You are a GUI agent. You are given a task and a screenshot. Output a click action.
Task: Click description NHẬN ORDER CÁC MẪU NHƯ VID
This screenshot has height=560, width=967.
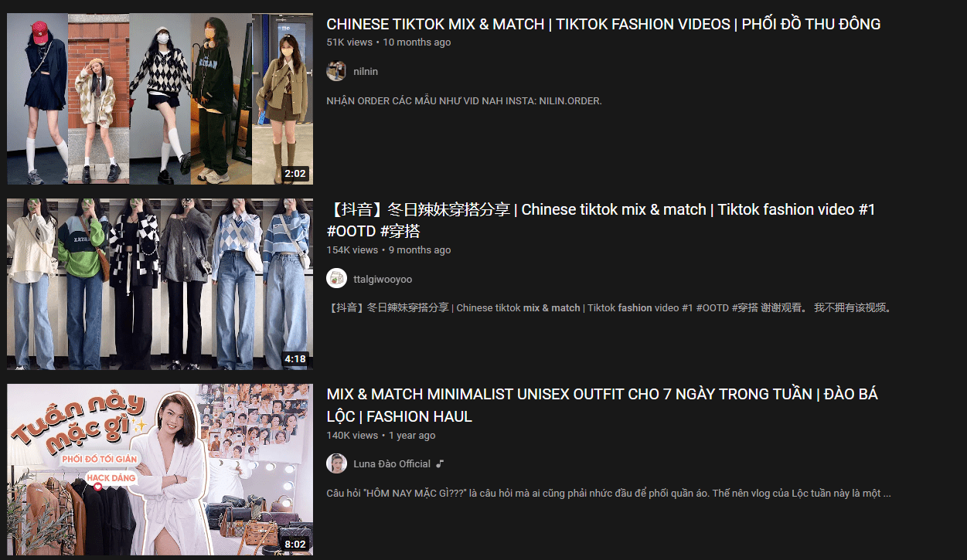click(464, 101)
